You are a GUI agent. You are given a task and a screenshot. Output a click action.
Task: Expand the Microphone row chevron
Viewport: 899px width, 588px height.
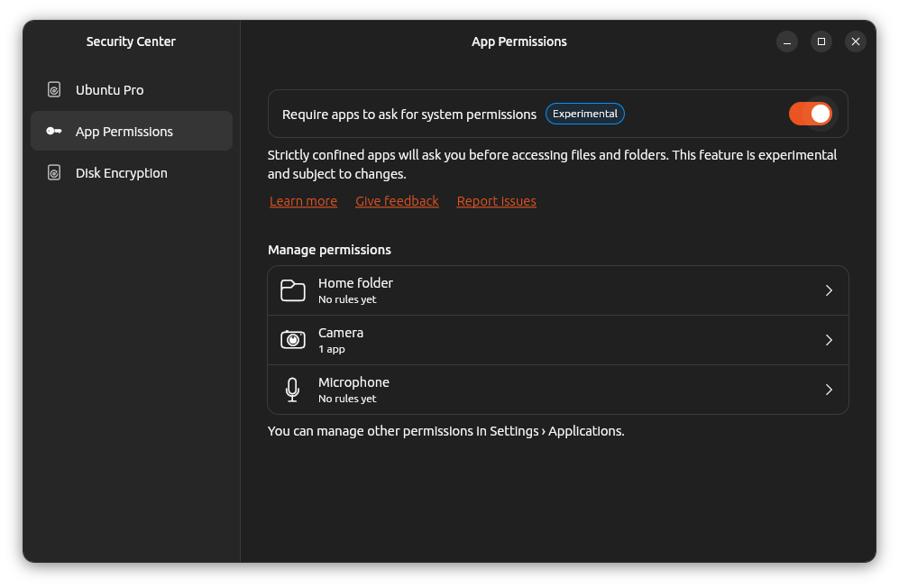(829, 389)
